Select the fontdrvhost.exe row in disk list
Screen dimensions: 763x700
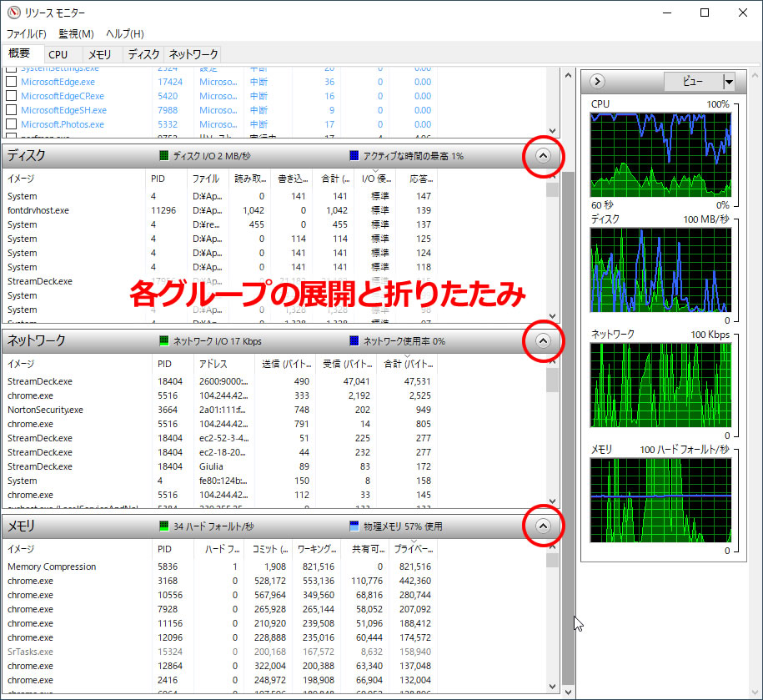pos(219,210)
